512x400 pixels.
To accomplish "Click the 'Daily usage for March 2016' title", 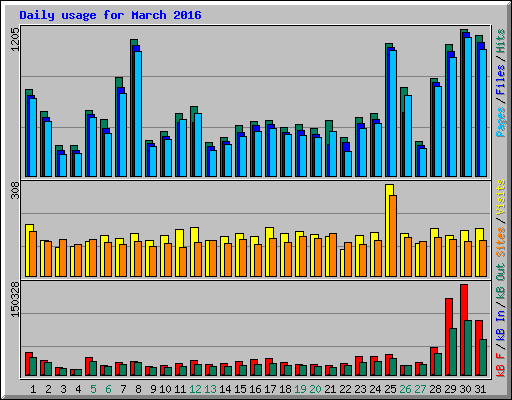I will 110,15.
